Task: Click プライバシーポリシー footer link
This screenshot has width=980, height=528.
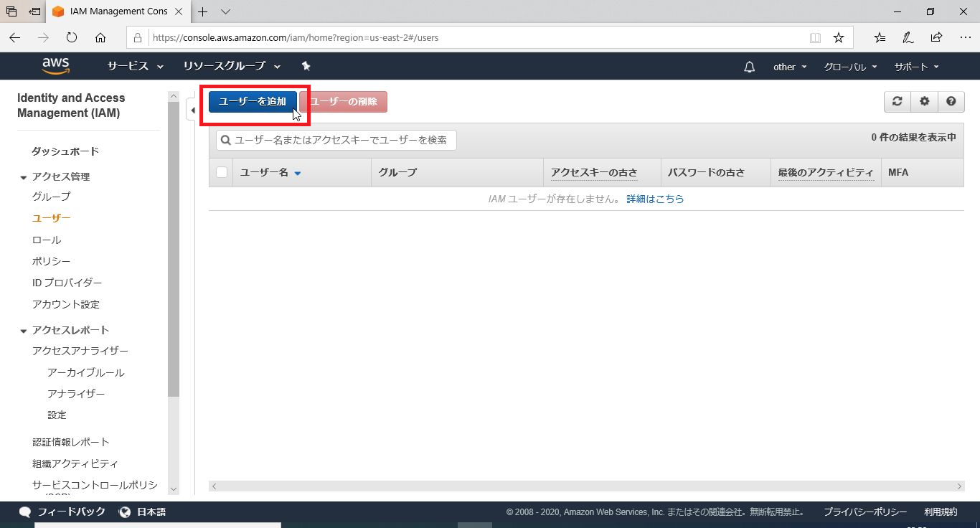Action: 865,512
